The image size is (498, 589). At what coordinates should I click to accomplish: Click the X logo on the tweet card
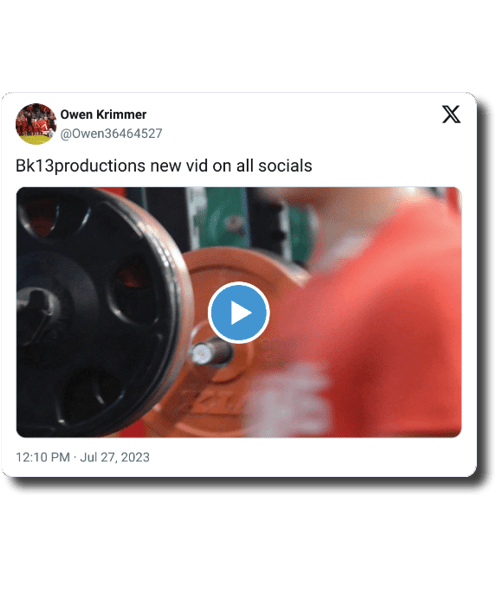click(x=451, y=114)
